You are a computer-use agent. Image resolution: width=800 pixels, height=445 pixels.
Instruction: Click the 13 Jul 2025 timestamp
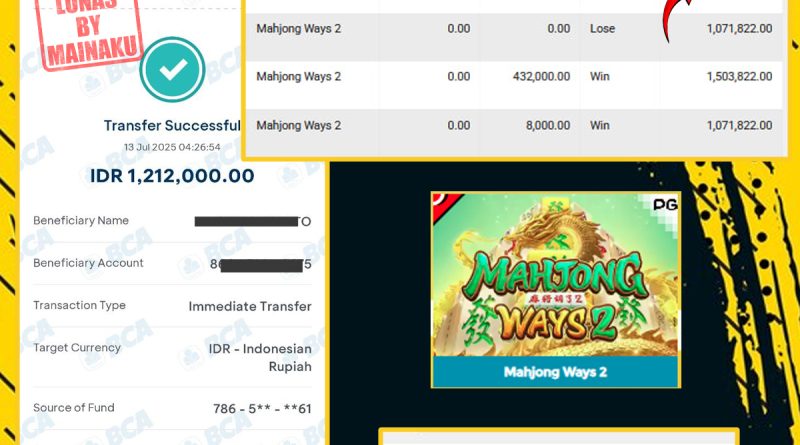click(172, 147)
